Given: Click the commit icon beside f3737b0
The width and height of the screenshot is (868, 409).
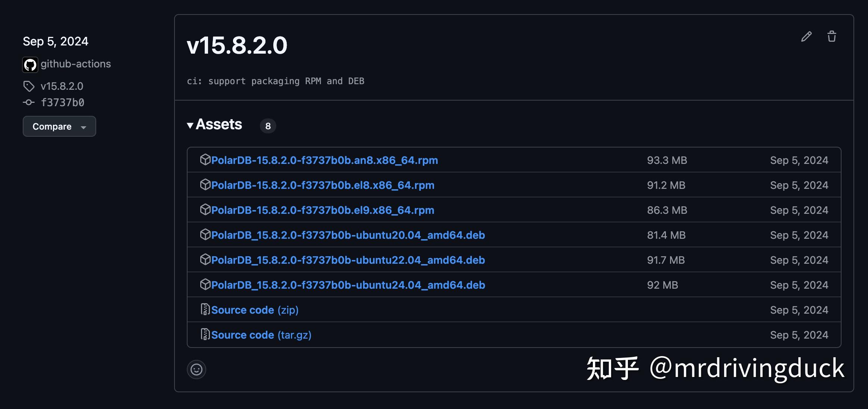Looking at the screenshot, I should (29, 102).
